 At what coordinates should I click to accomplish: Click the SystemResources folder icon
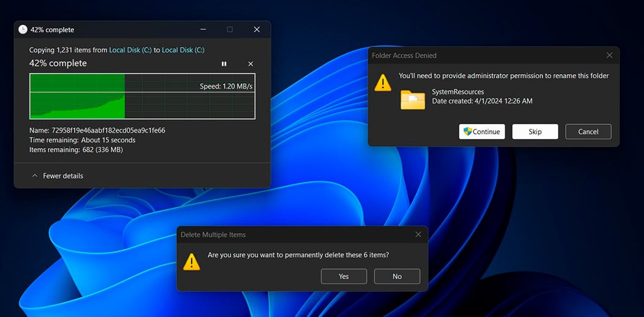click(413, 99)
